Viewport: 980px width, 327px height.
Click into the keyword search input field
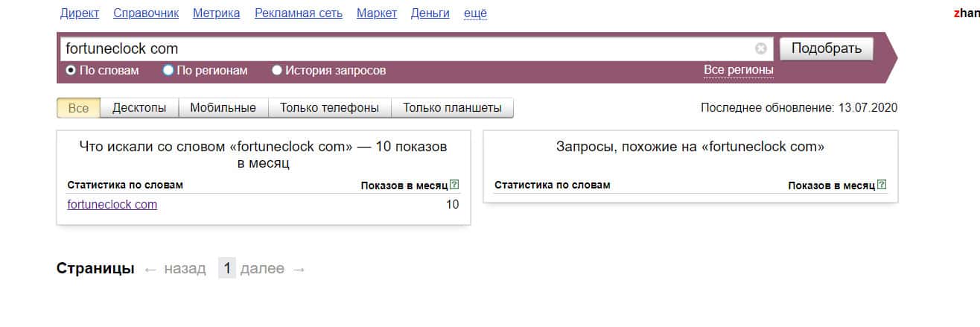click(402, 49)
